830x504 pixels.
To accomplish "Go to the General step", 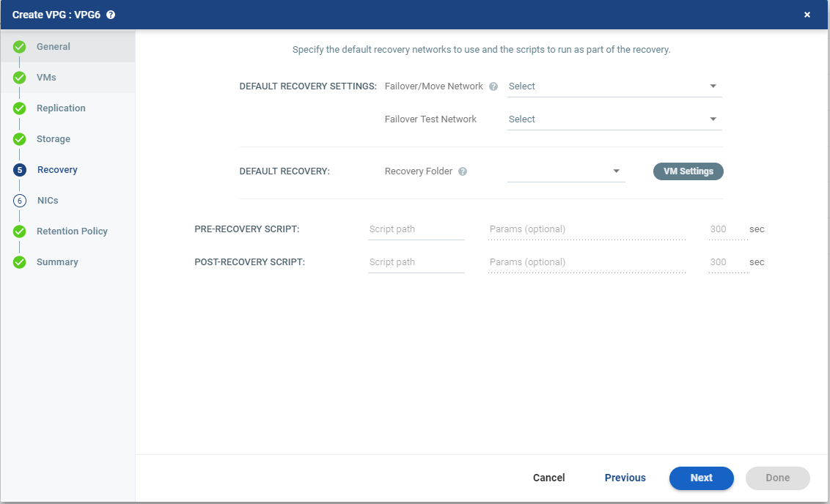I will [53, 47].
